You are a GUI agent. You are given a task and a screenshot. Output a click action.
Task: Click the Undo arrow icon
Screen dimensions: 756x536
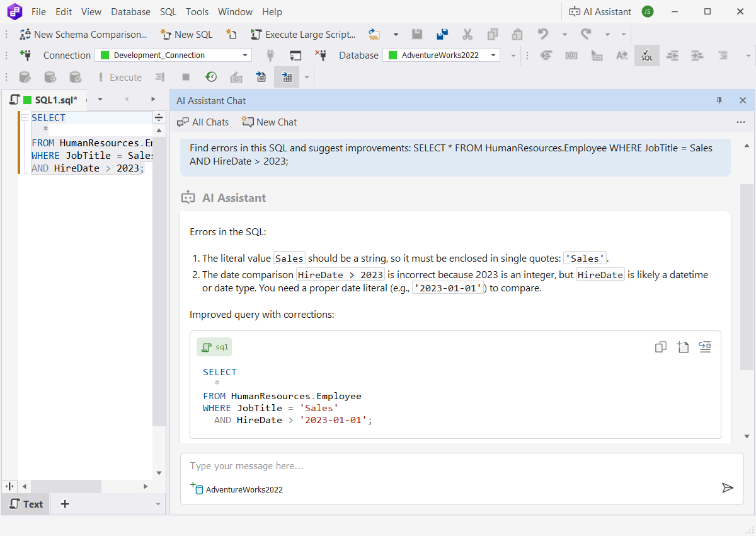[x=543, y=35]
